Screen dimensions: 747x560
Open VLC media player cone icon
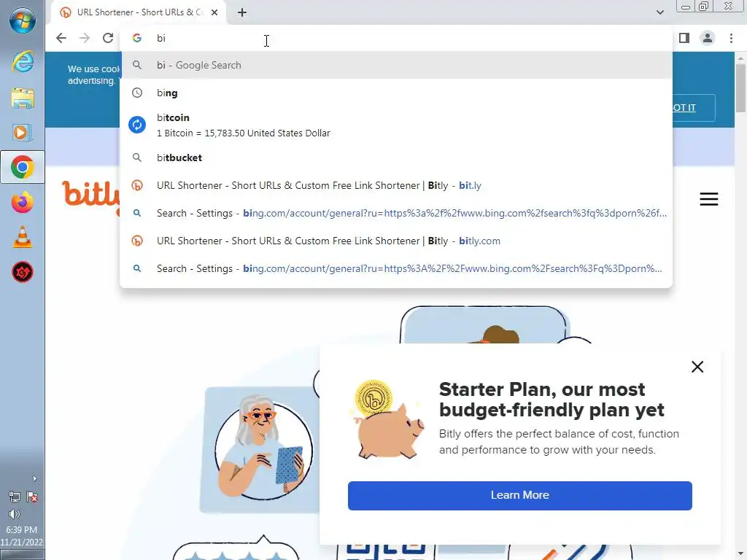pos(23,237)
